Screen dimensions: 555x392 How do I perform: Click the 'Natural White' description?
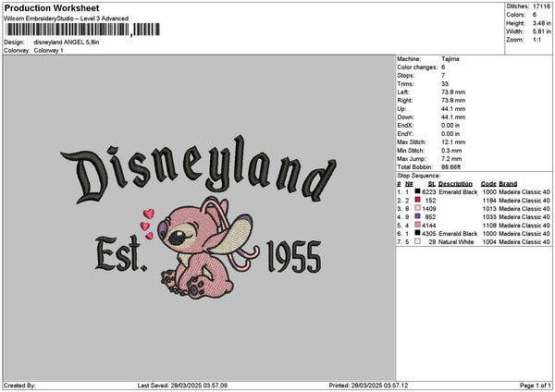tap(456, 242)
